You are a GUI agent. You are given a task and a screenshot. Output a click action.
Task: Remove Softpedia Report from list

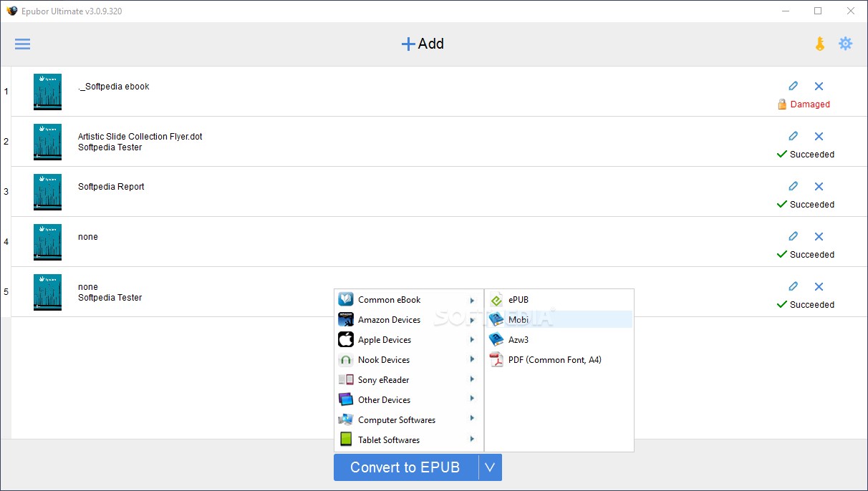coord(819,186)
